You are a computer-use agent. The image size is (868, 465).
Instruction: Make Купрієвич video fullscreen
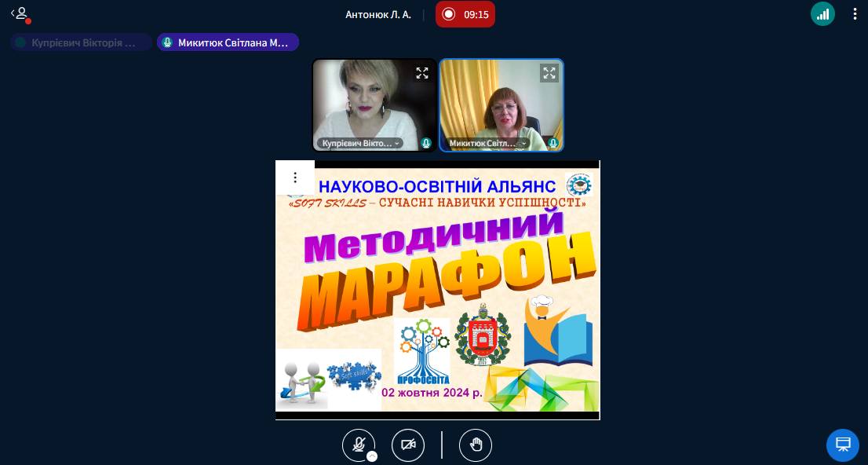pyautogui.click(x=422, y=73)
